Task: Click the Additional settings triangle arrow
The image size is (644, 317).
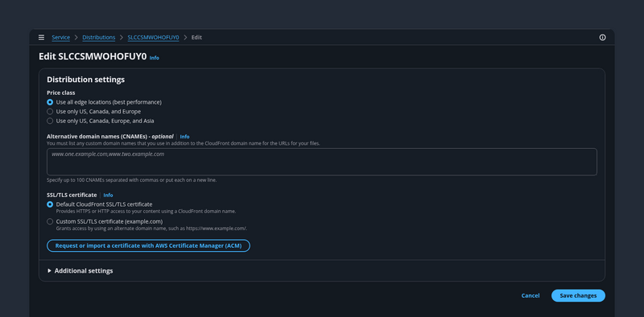Action: point(49,271)
